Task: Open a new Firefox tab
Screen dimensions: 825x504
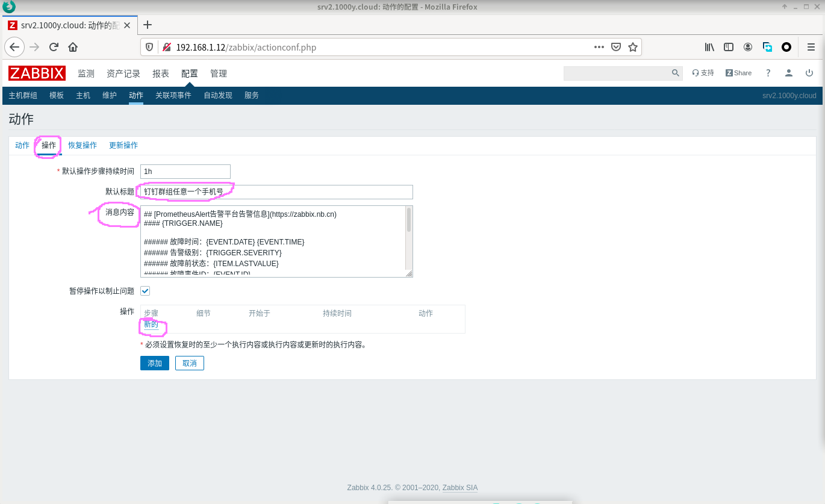Action: click(x=148, y=25)
